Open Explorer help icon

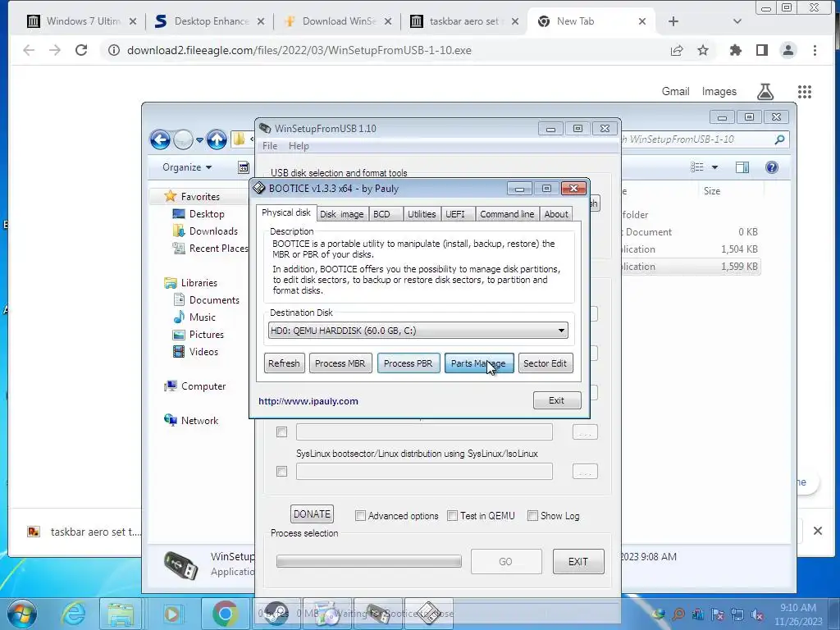point(771,167)
